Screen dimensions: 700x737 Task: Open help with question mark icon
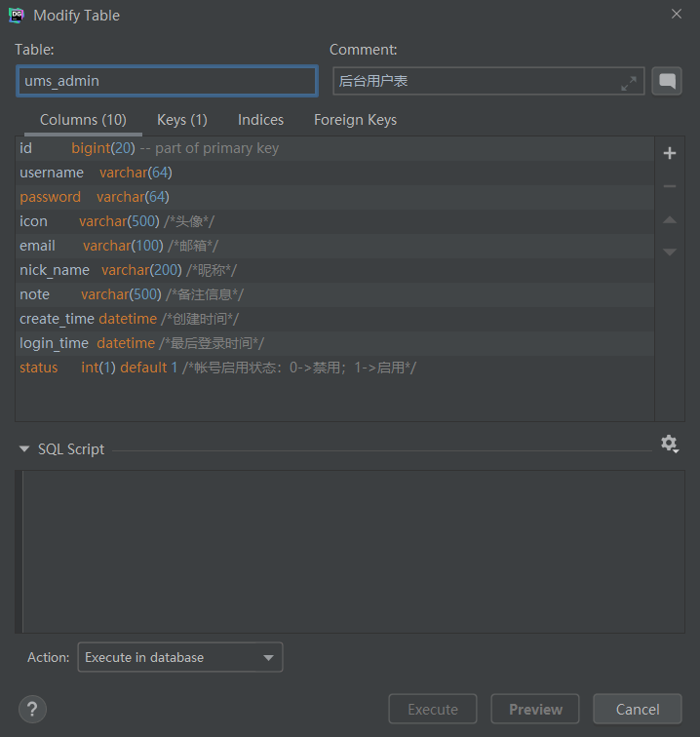click(x=32, y=709)
